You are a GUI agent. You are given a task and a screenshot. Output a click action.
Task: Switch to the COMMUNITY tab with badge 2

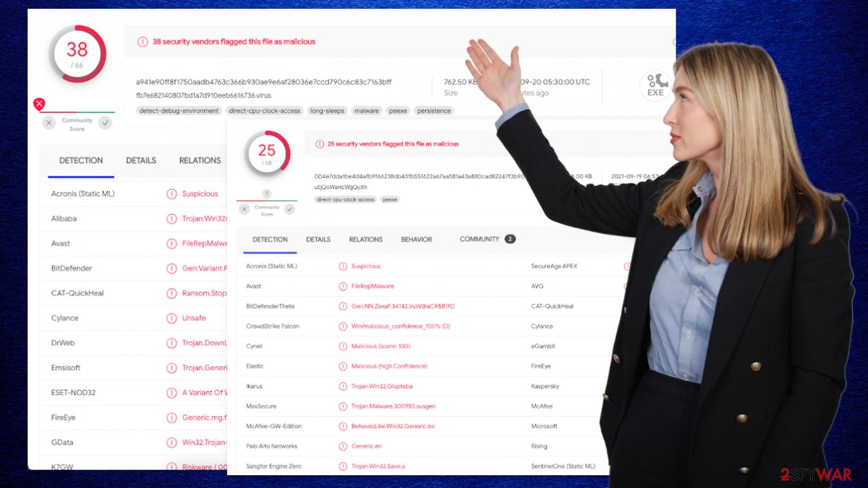[487, 239]
